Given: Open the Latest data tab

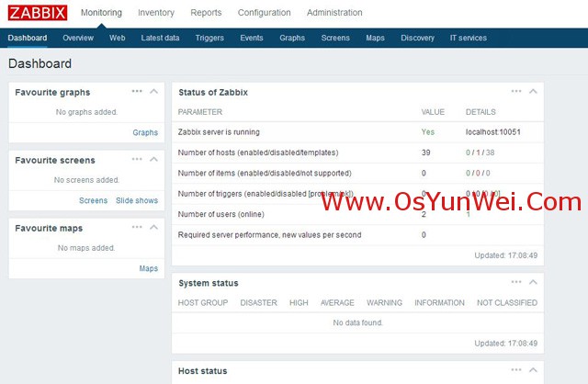Looking at the screenshot, I should click(x=160, y=38).
